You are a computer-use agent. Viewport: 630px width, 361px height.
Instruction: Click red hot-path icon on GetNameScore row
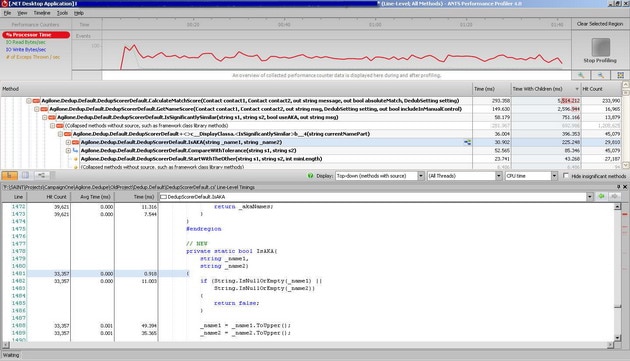tap(44, 109)
